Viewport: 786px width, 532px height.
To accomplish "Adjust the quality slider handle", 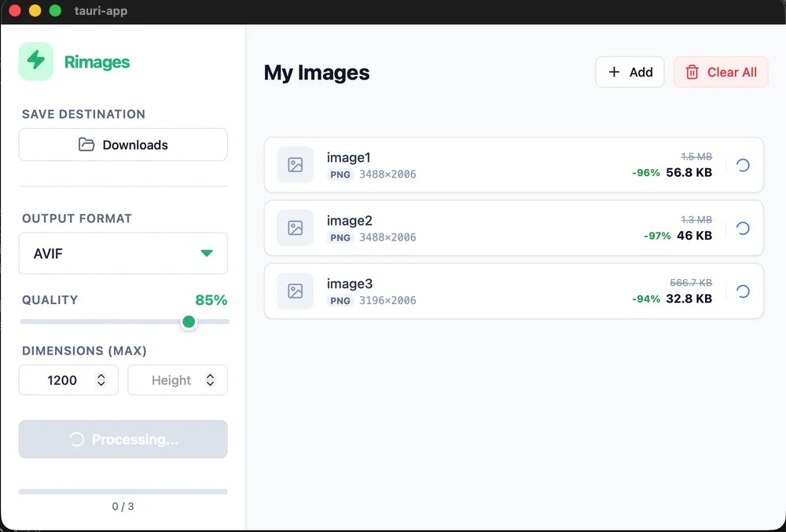I will click(189, 321).
